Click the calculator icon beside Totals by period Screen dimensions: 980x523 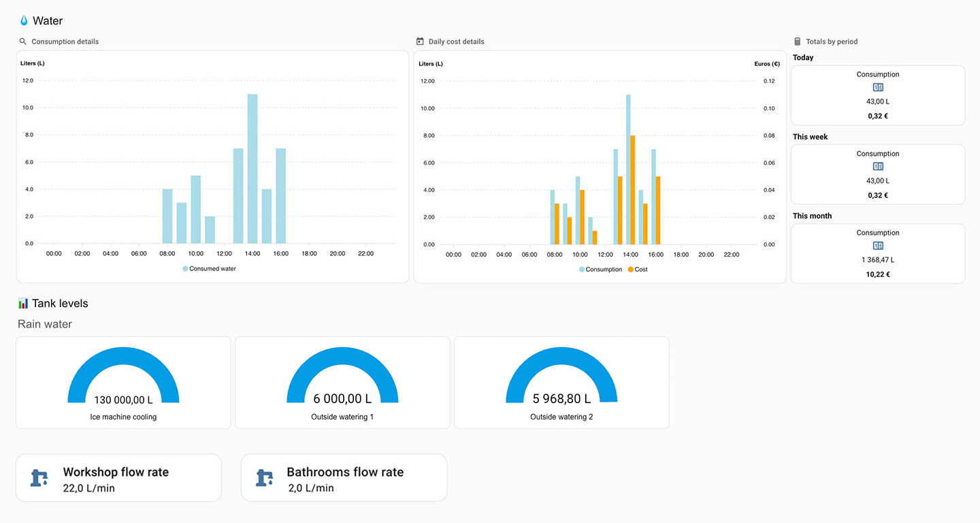click(798, 42)
